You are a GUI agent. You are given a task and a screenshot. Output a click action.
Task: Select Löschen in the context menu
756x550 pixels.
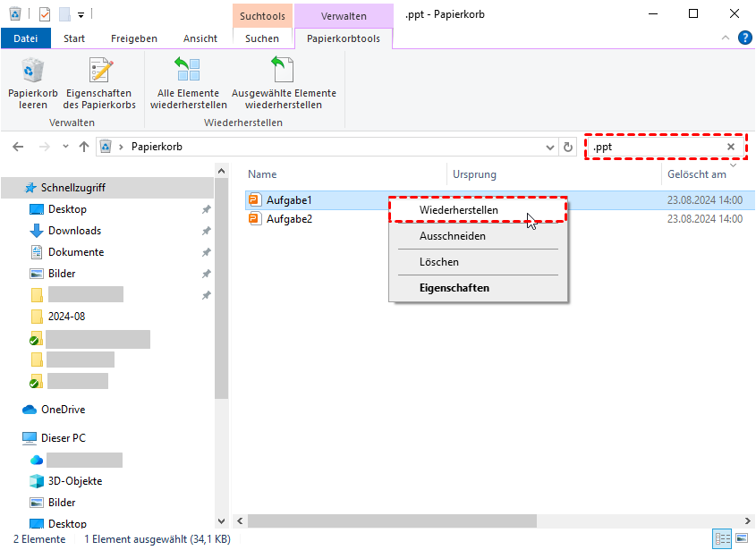tap(439, 262)
